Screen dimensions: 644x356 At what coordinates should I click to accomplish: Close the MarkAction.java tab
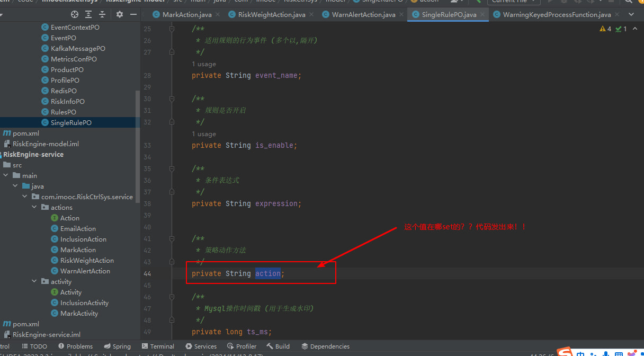tap(219, 15)
